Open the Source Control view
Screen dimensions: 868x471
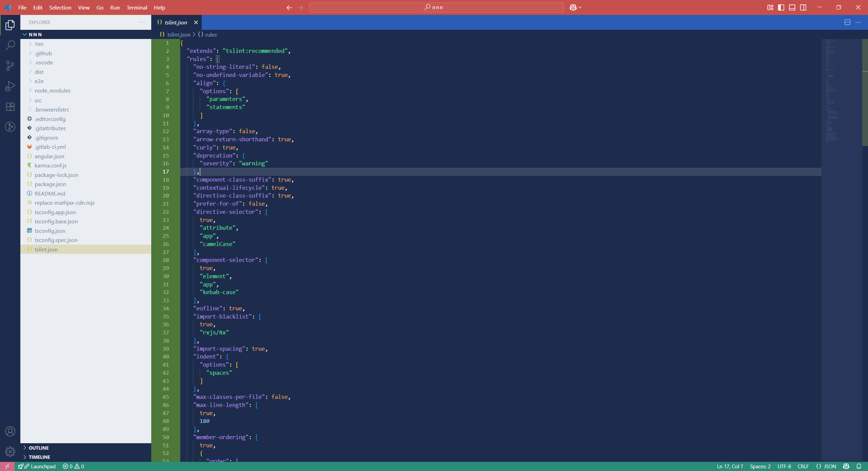(x=10, y=65)
